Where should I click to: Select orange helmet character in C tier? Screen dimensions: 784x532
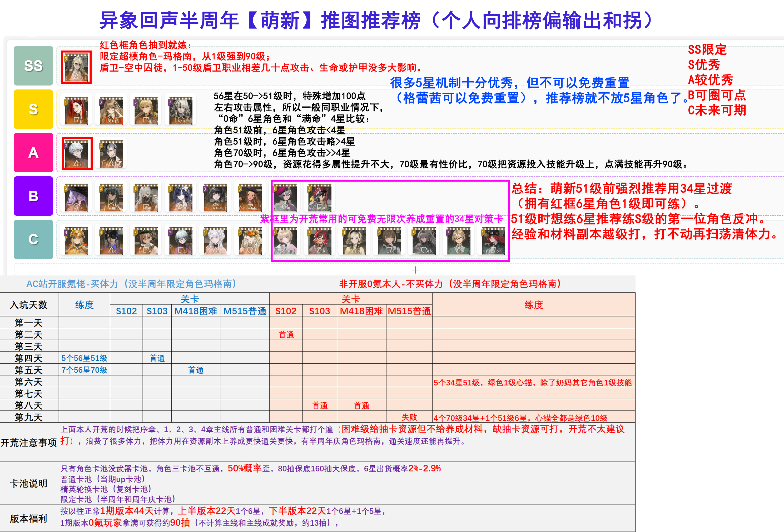point(76,240)
